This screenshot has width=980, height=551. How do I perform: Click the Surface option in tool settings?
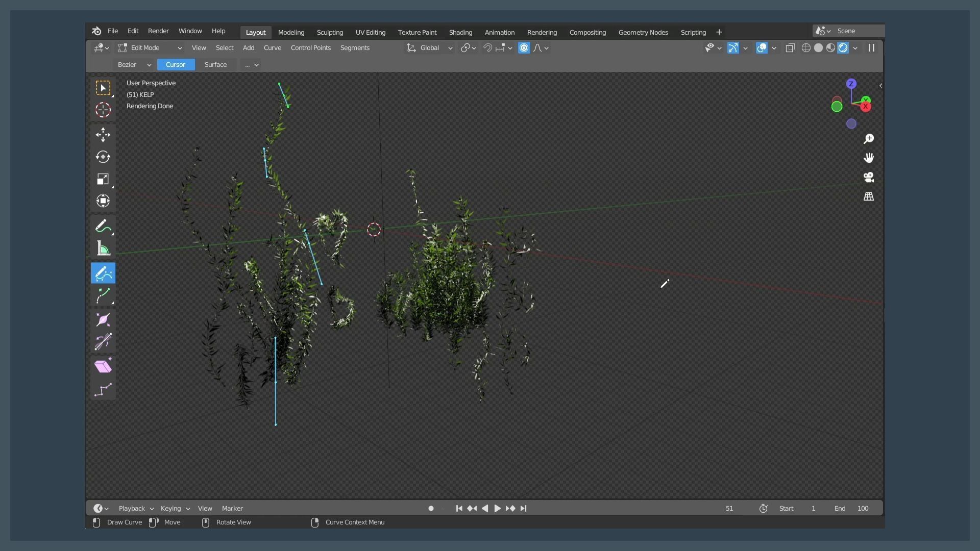click(215, 64)
